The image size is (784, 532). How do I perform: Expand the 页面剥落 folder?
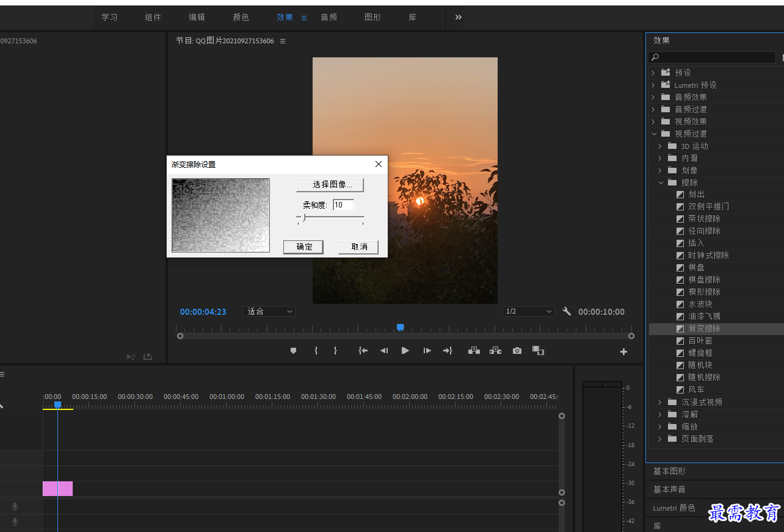point(660,439)
